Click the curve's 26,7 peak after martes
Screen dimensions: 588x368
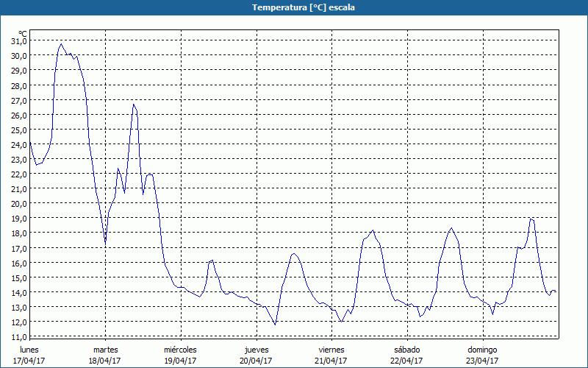(134, 105)
